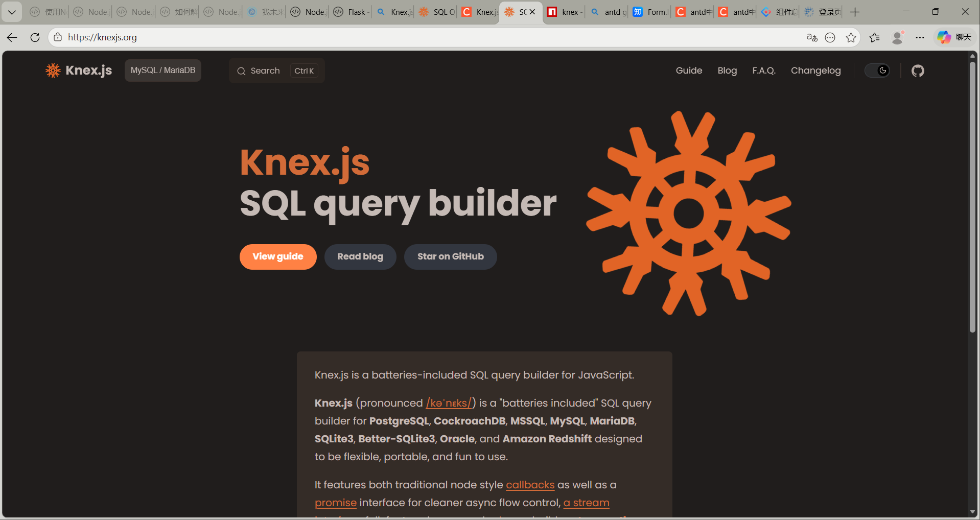Follow the 'a stream' link

(586, 503)
